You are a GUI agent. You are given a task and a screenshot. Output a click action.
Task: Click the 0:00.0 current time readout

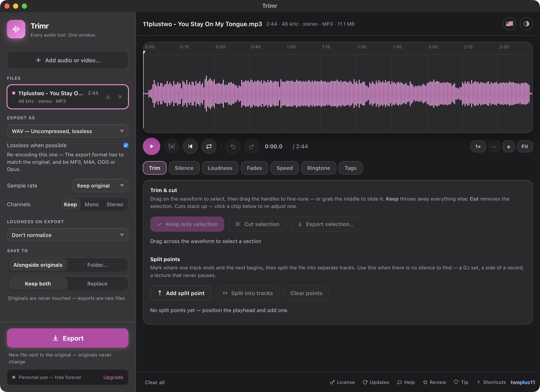click(x=273, y=147)
